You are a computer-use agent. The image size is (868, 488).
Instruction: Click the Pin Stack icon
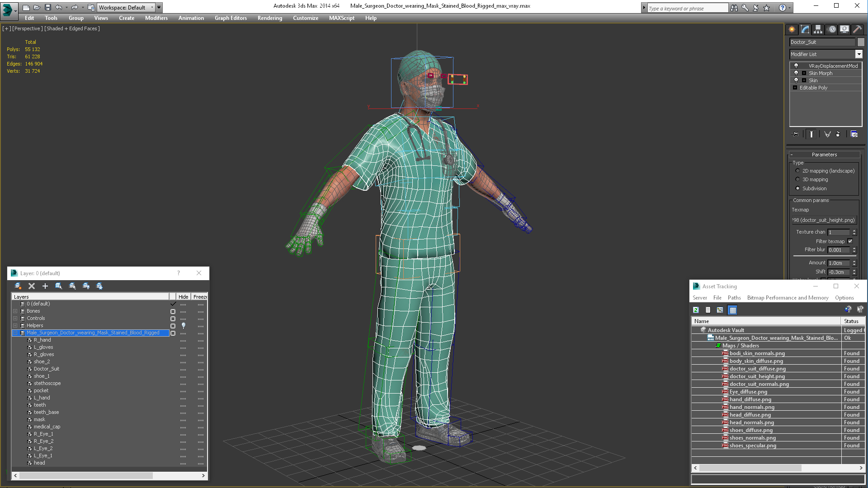pyautogui.click(x=796, y=134)
